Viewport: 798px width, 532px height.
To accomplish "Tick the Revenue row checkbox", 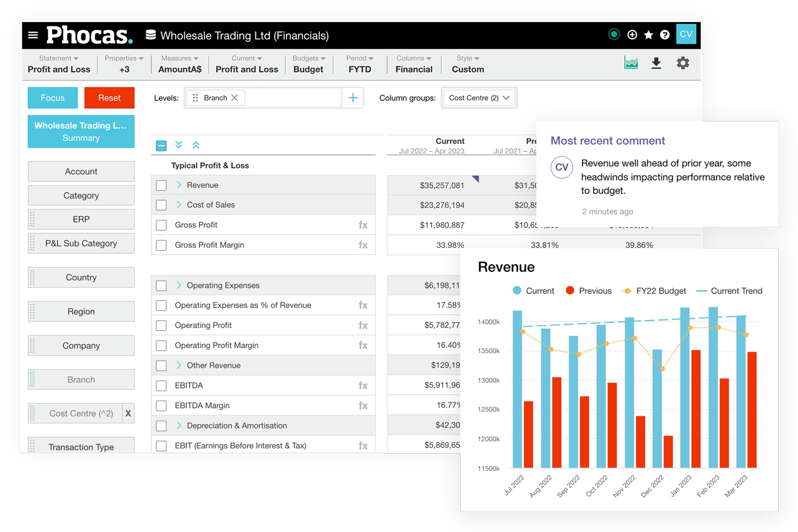I will point(161,185).
